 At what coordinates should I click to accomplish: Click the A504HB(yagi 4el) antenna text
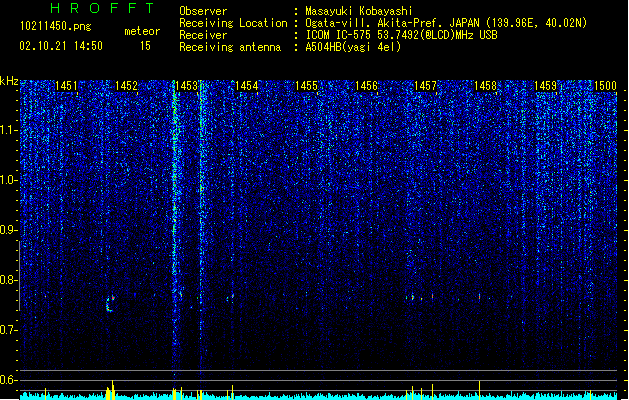(x=353, y=47)
